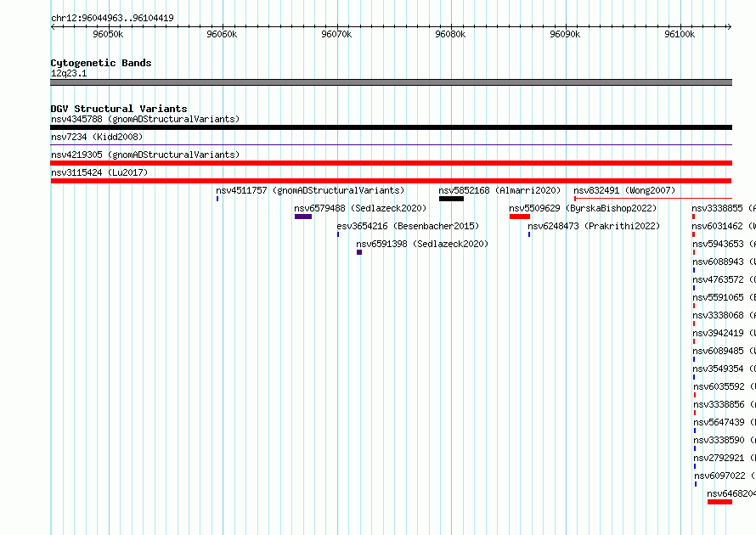Screen dimensions: 756x535
Task: Select the red bar under nsv4219305
Action: pyautogui.click(x=391, y=163)
